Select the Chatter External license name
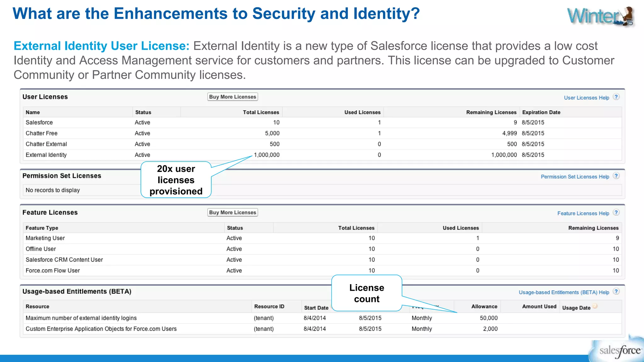This screenshot has height=362, width=644. 46,144
